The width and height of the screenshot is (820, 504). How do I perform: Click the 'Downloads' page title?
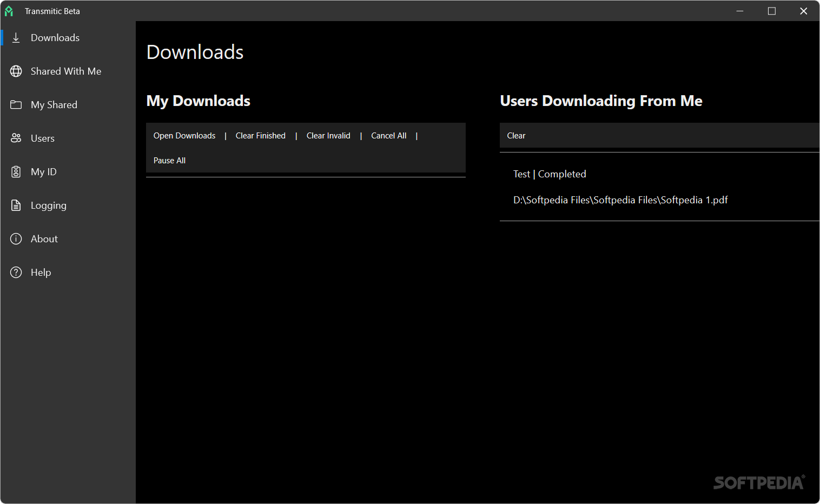pos(195,52)
